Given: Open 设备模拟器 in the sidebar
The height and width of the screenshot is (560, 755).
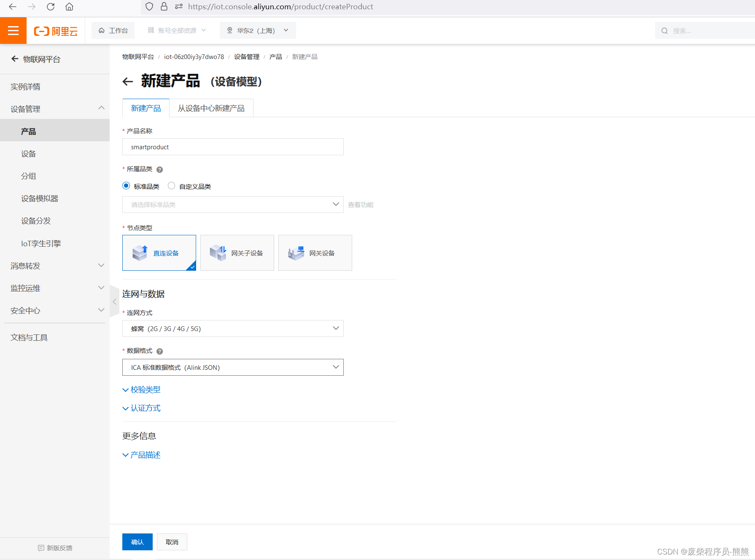Looking at the screenshot, I should tap(39, 198).
